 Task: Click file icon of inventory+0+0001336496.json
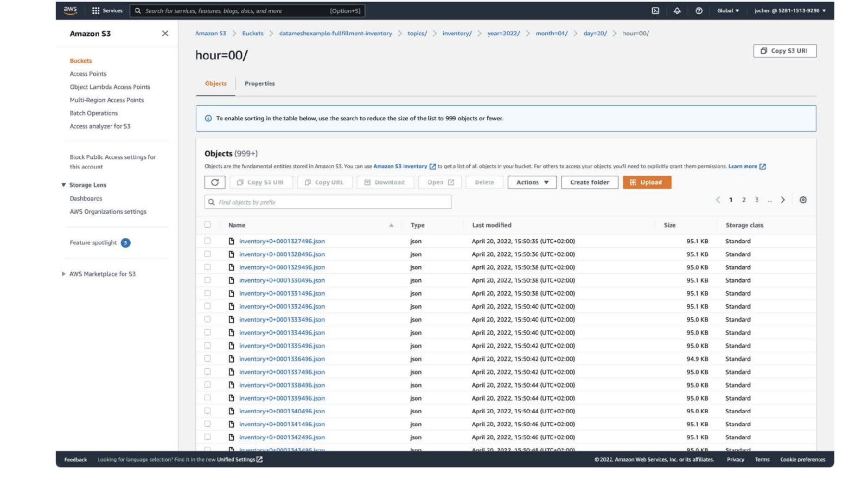click(231, 359)
